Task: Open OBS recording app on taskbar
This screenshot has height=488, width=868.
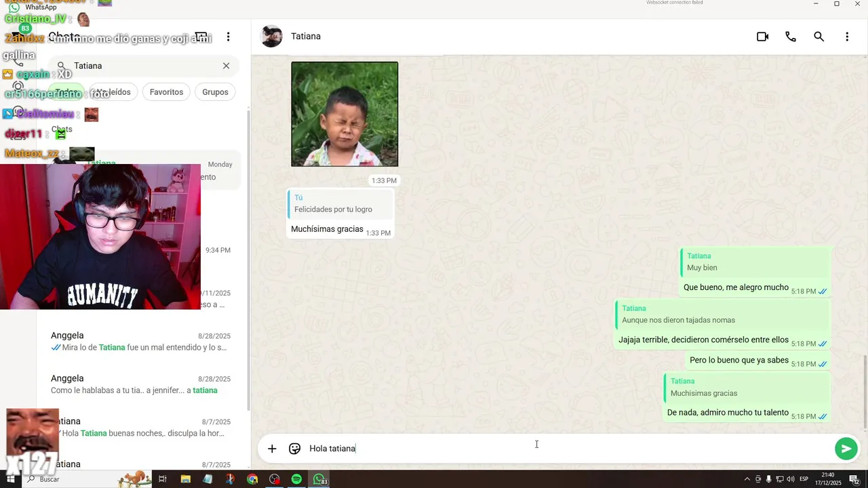Action: (x=274, y=479)
